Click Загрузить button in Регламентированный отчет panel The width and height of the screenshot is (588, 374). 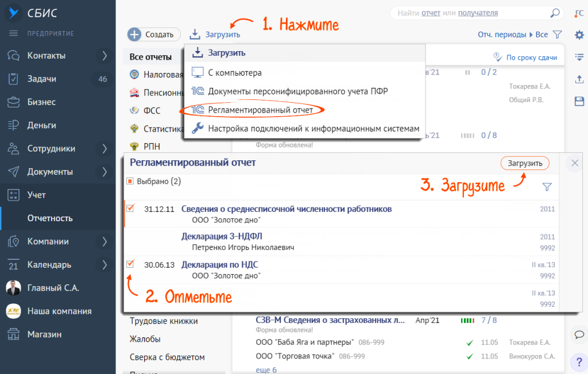pos(525,163)
